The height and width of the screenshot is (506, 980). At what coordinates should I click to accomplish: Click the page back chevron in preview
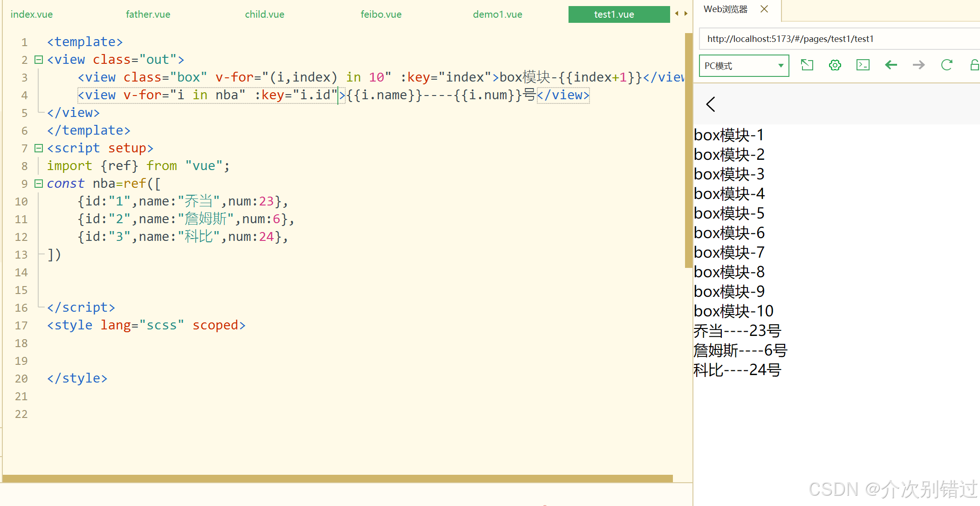point(711,104)
